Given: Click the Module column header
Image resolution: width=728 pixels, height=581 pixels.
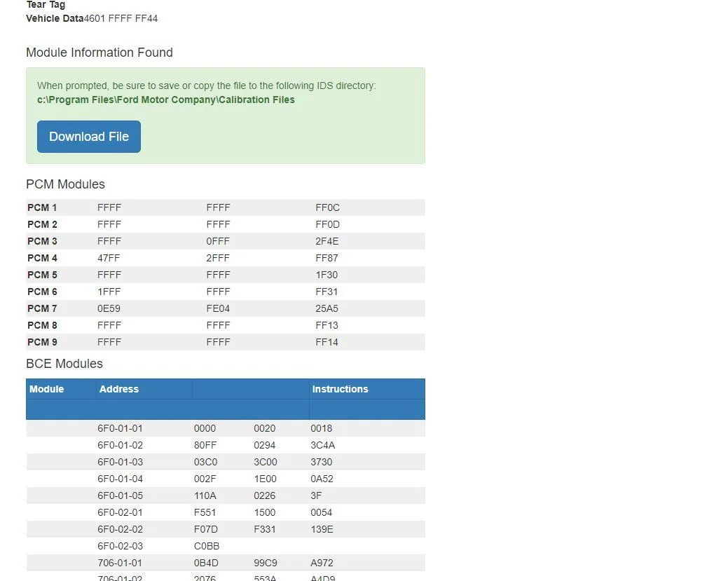Looking at the screenshot, I should coord(46,389).
